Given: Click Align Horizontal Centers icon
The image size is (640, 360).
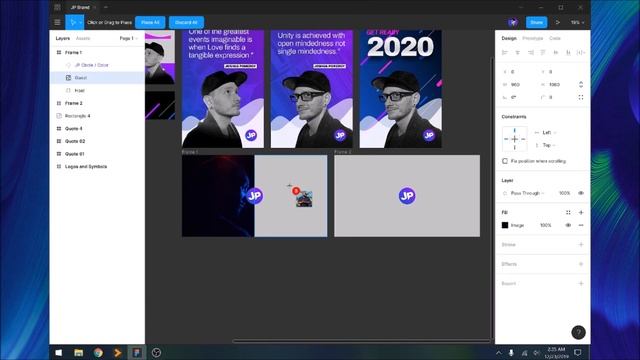Looking at the screenshot, I should (x=518, y=53).
